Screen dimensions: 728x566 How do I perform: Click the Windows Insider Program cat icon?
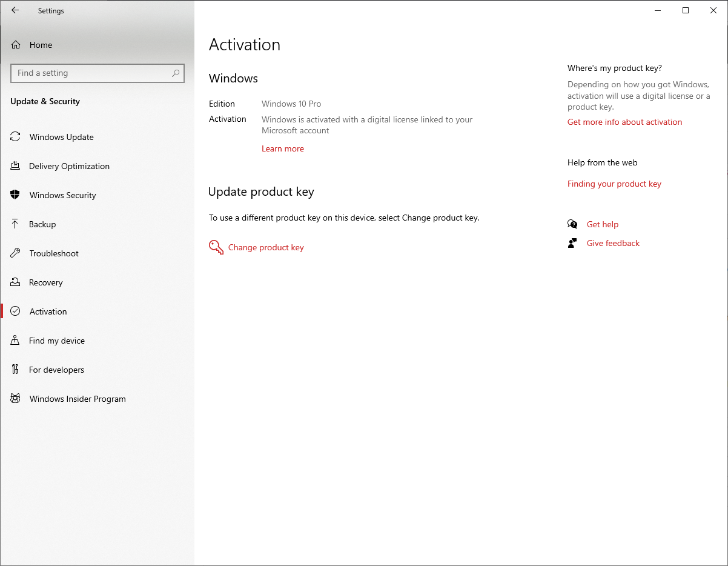[16, 399]
